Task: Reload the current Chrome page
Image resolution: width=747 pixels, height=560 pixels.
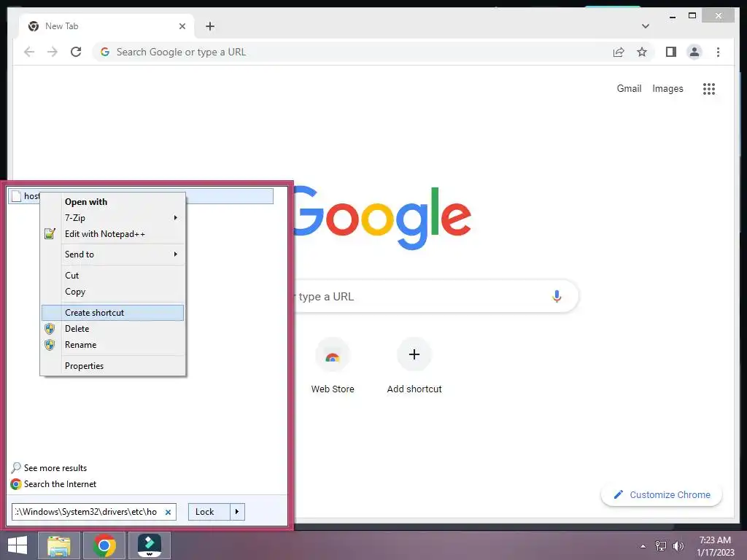Action: tap(76, 52)
